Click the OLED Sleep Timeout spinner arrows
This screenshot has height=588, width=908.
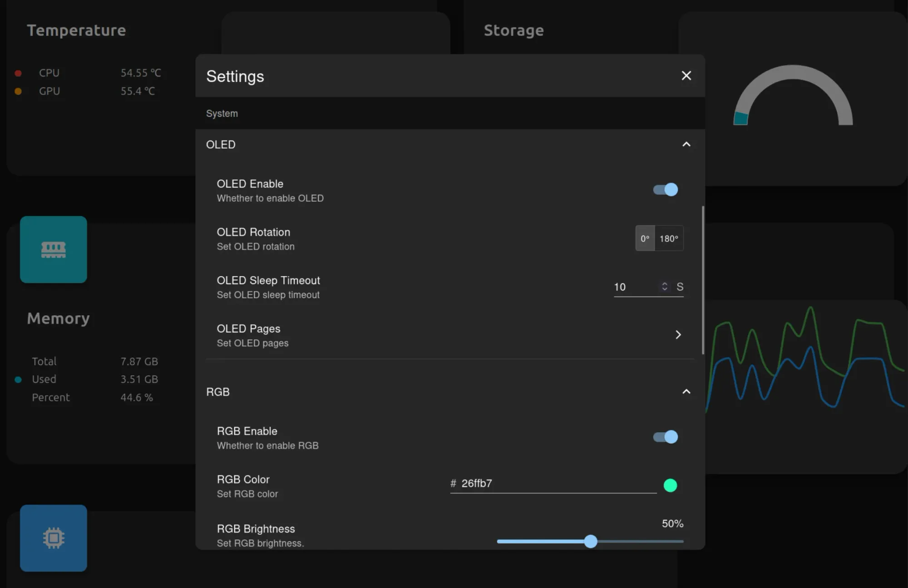664,287
